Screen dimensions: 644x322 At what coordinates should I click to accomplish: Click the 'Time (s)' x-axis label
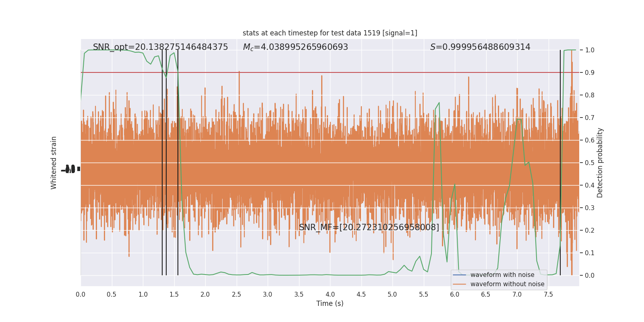click(330, 303)
